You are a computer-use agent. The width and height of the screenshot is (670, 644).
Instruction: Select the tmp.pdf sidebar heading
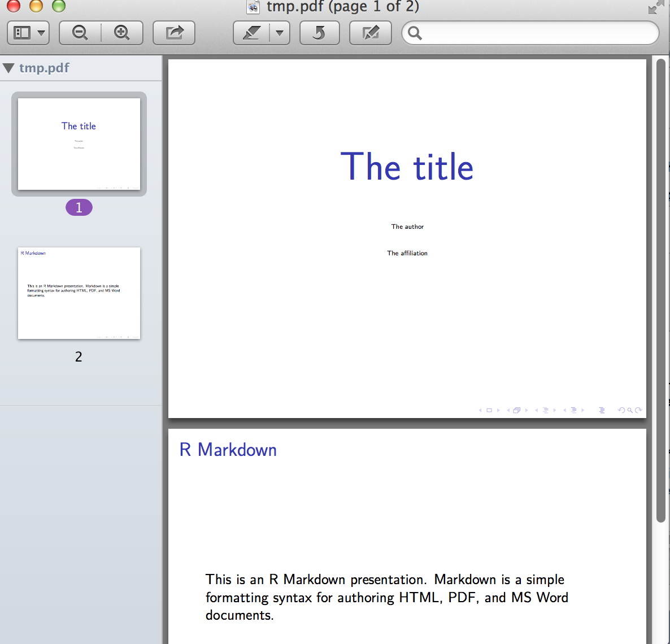pos(44,68)
